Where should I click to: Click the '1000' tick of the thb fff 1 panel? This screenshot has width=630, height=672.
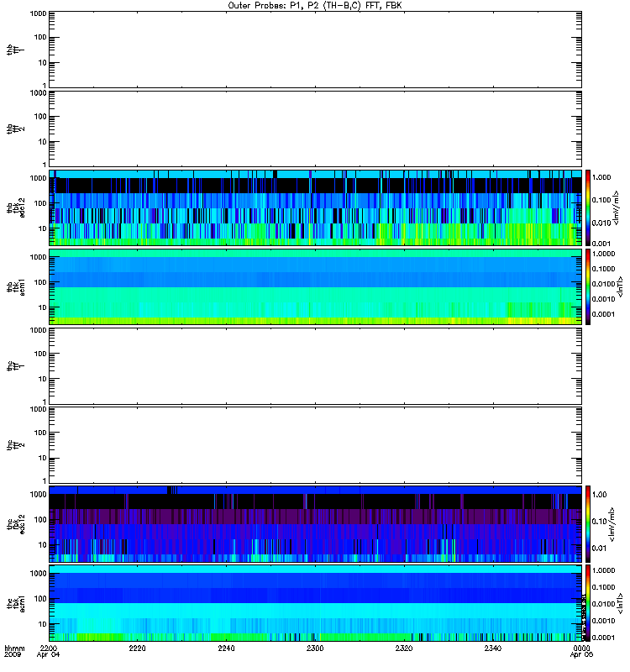click(x=38, y=13)
